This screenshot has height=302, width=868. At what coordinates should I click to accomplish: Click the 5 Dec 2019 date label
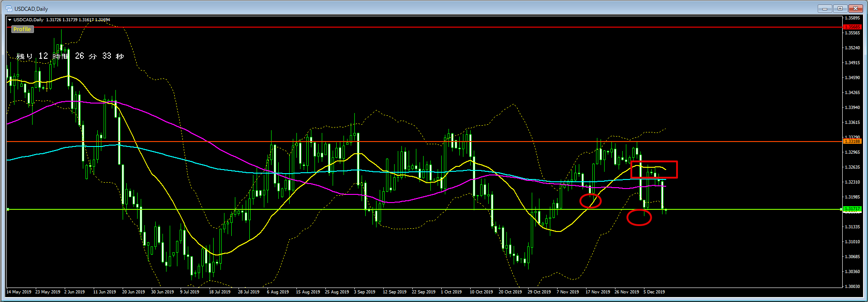tap(654, 292)
